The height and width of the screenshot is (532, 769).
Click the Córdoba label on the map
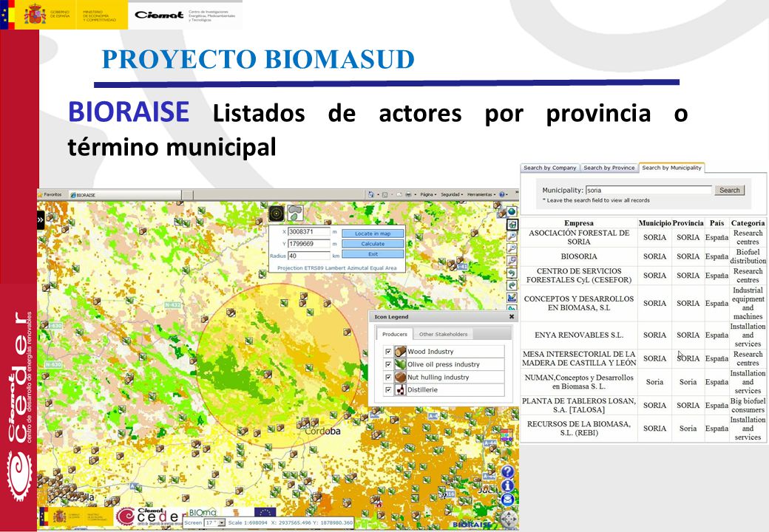click(322, 432)
